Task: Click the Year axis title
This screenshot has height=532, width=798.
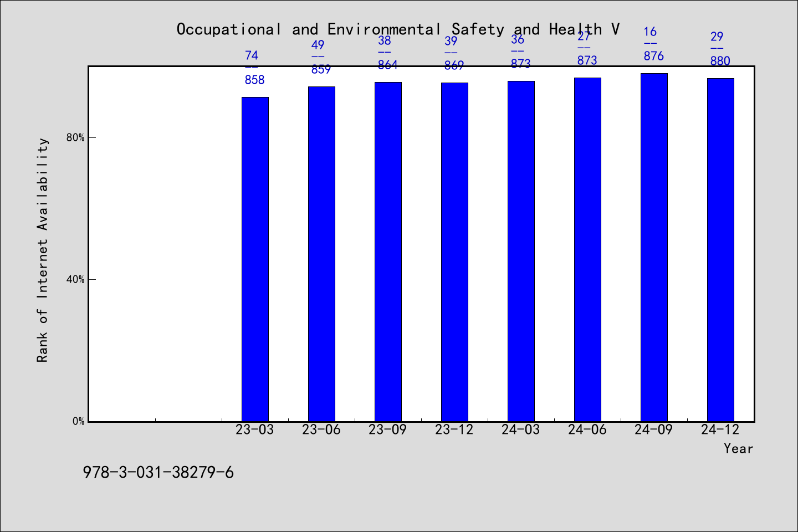Action: [x=739, y=448]
